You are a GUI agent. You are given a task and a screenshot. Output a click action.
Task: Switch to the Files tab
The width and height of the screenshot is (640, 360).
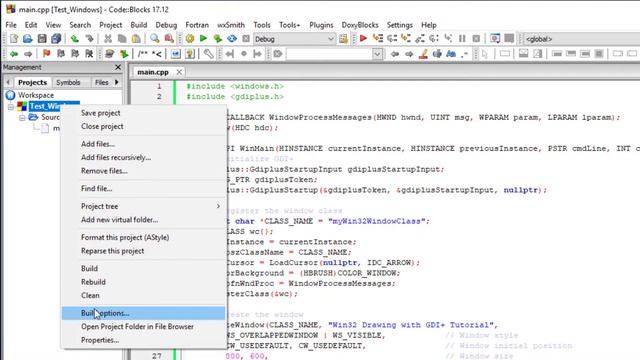coord(102,82)
